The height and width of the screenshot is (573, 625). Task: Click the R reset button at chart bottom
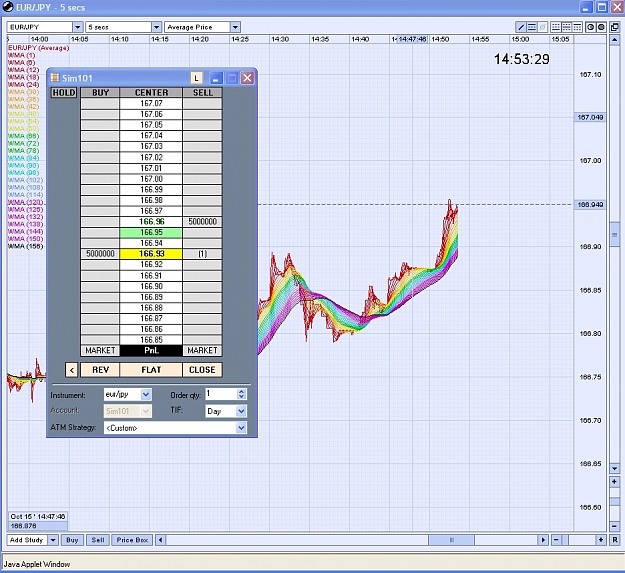coord(615,540)
